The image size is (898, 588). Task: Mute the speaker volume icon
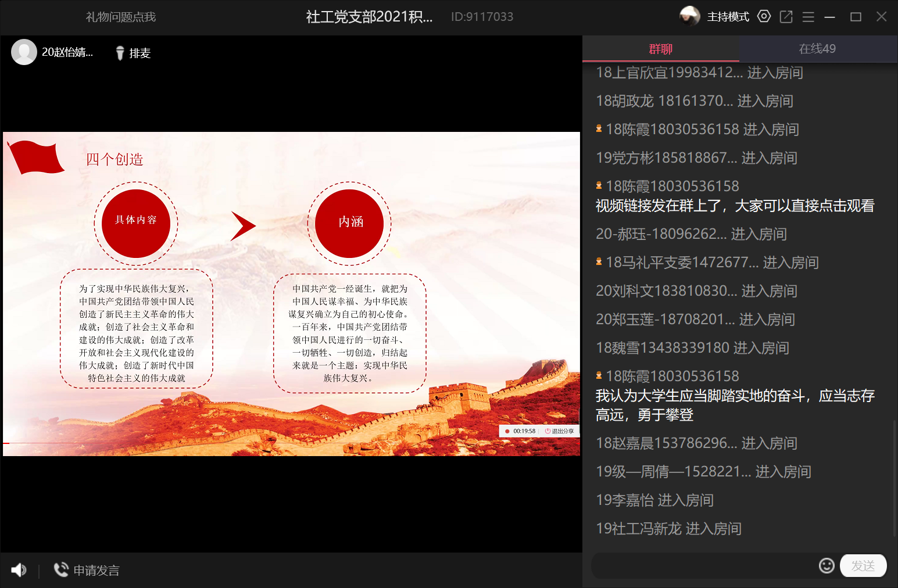tap(19, 570)
